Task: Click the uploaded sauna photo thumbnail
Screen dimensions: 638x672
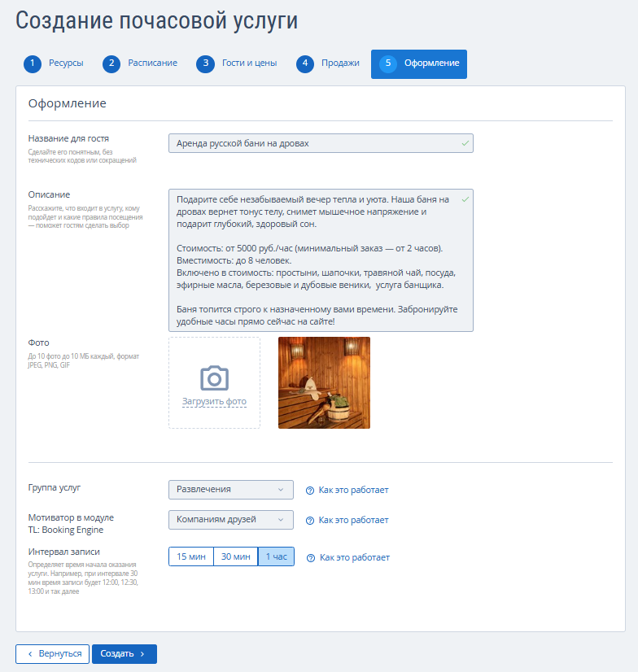Action: click(324, 382)
